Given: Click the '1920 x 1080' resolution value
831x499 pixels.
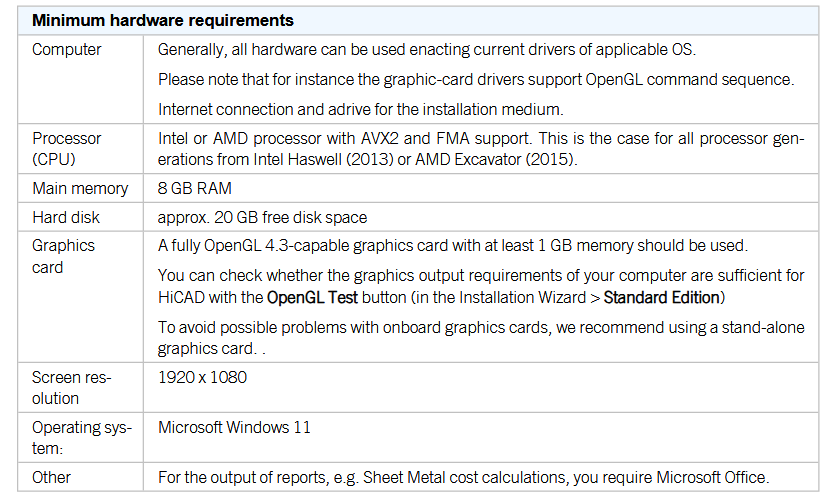Looking at the screenshot, I should [202, 377].
